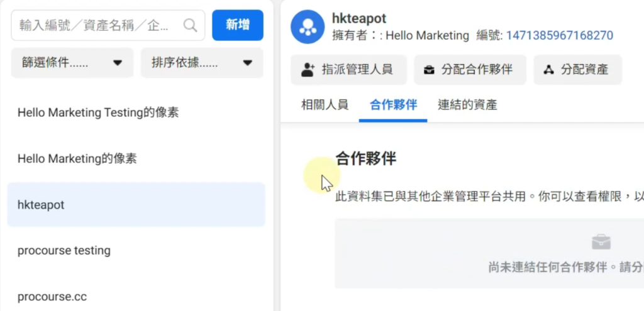644x311 pixels.
Task: Click the magnifier search icon
Action: pos(190,25)
